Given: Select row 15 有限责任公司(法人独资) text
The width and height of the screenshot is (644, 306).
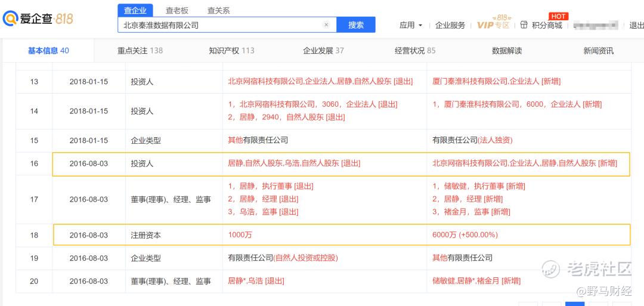Looking at the screenshot, I should (x=472, y=140).
